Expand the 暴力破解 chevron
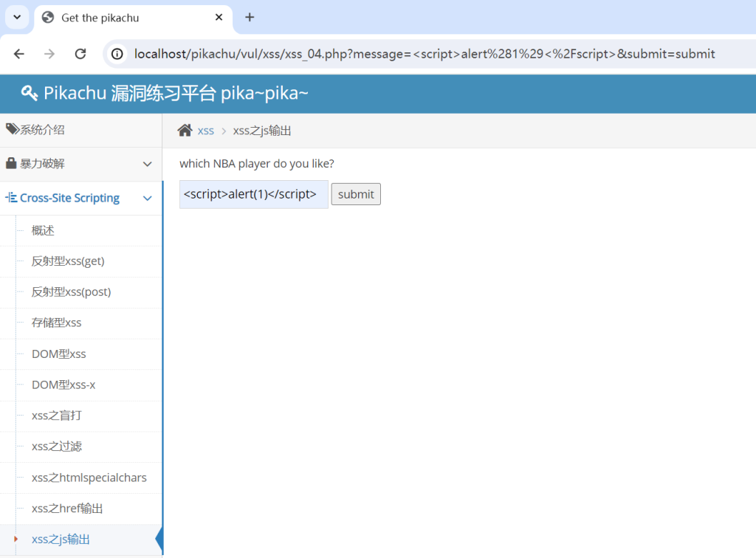Screen dimensions: 756x558 click(x=148, y=165)
